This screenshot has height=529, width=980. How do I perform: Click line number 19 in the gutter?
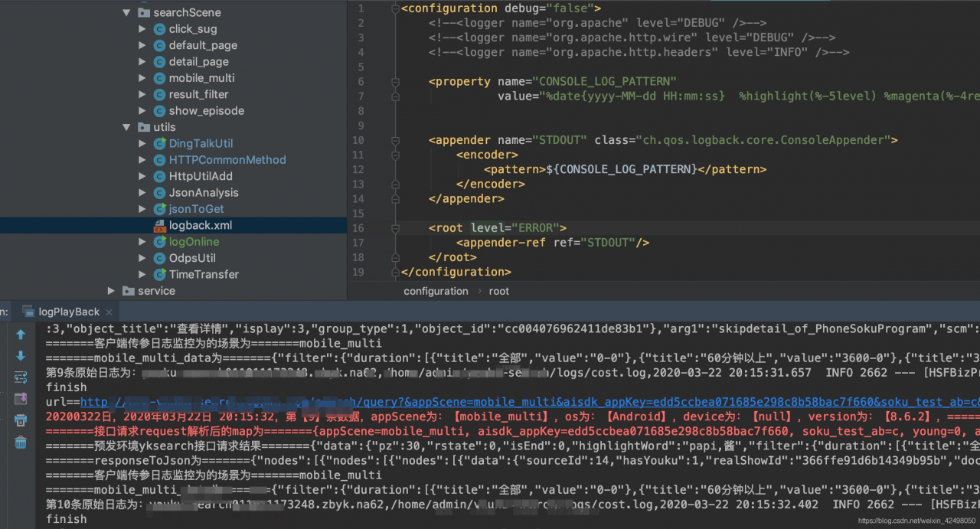(358, 272)
